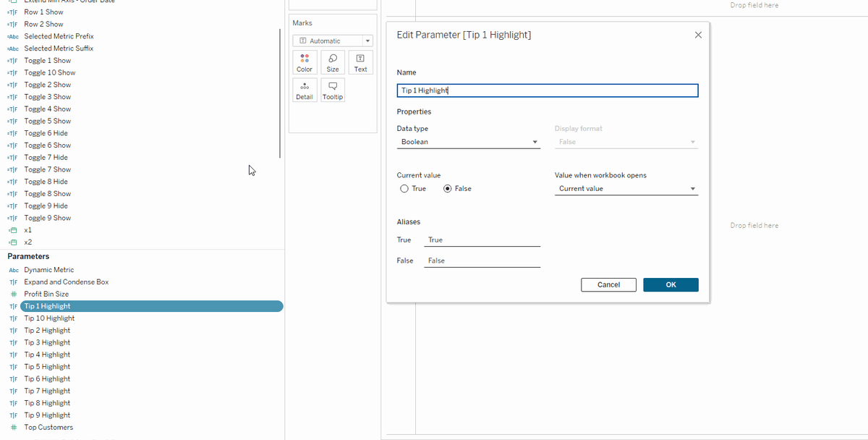This screenshot has height=440, width=868.
Task: Open the Automatic mark type dropdown
Action: 333,41
